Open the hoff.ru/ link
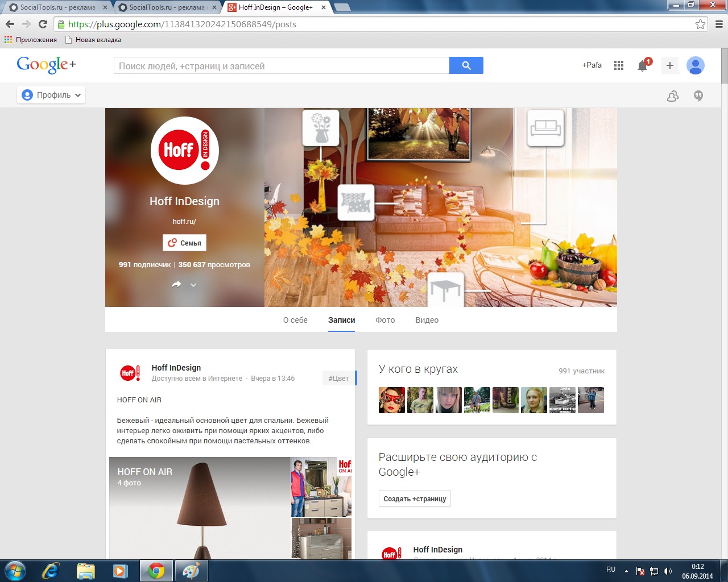This screenshot has width=728, height=582. (184, 222)
